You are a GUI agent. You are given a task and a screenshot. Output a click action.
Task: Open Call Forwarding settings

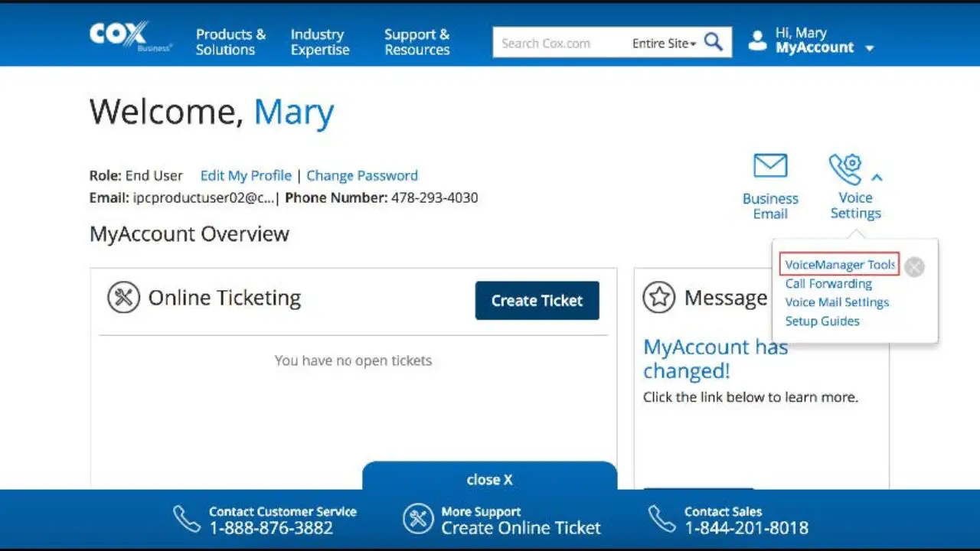pos(828,283)
